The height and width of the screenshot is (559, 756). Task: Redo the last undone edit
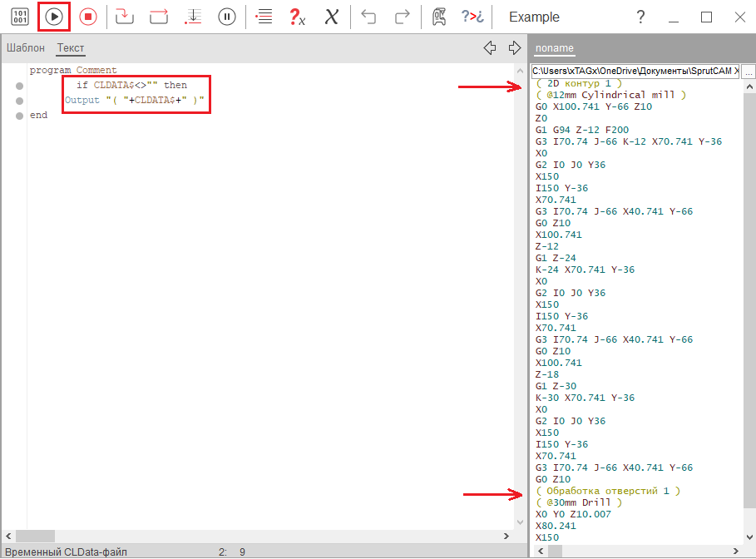[x=402, y=17]
